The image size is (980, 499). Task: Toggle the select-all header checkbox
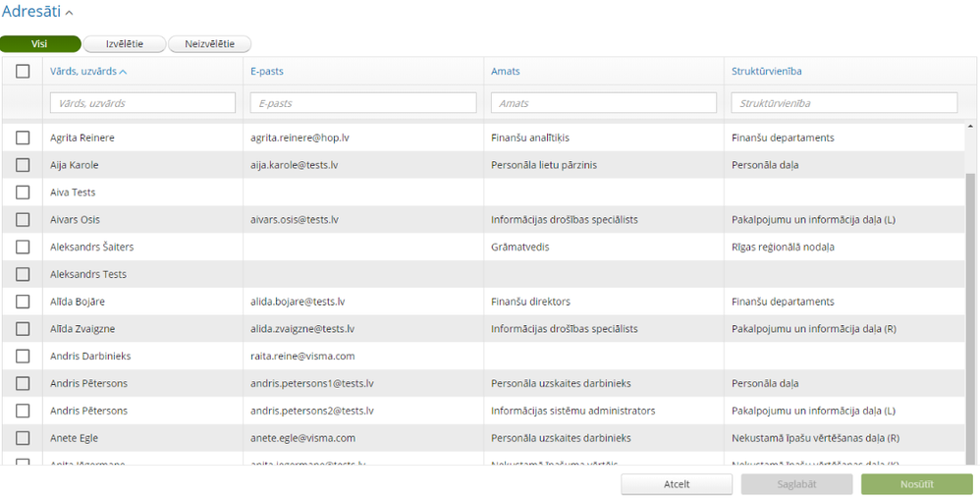click(x=23, y=71)
